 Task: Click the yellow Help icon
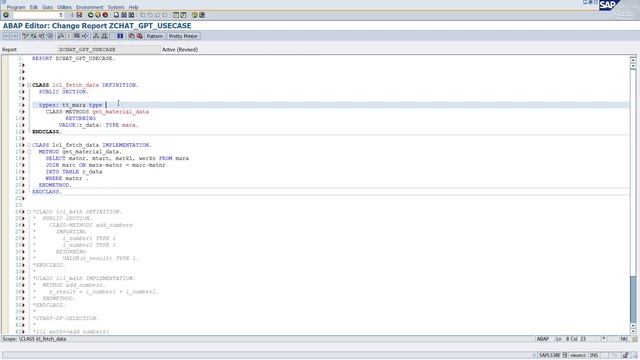[x=195, y=15]
